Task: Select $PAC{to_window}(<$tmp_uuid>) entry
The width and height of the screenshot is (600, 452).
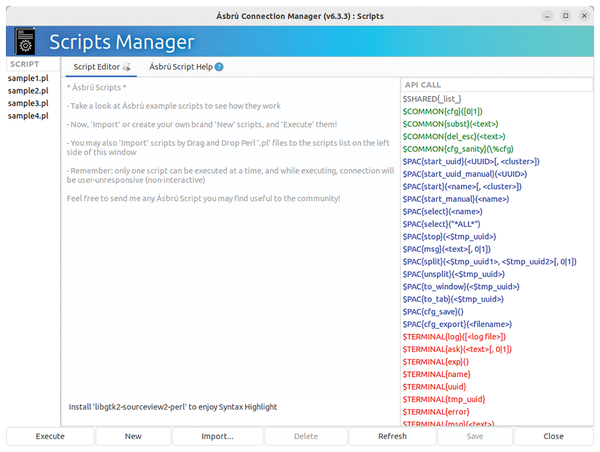Action: click(x=461, y=287)
